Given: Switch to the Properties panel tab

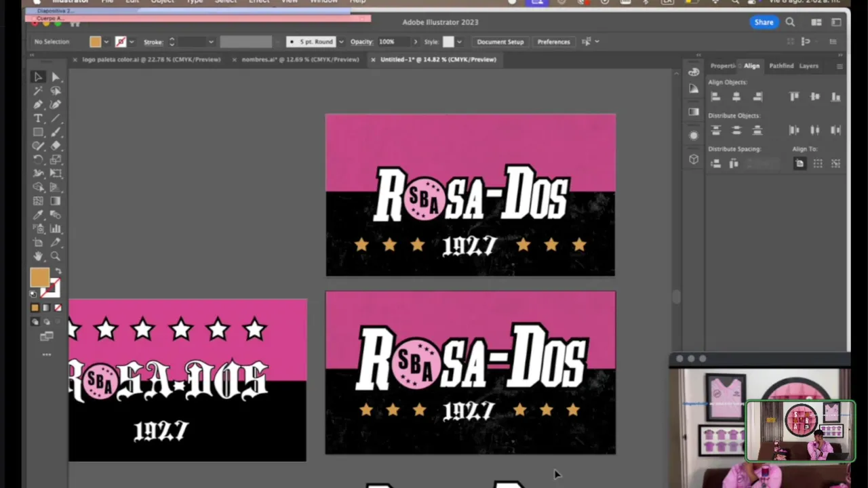Looking at the screenshot, I should [x=723, y=66].
